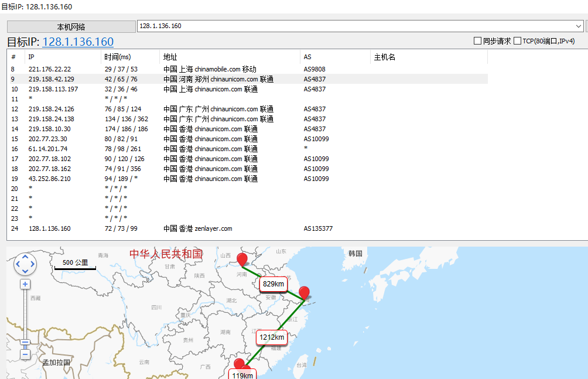Screen dimensions: 588x379
Task: Pan the map up with the top arrow
Action: coord(25,257)
